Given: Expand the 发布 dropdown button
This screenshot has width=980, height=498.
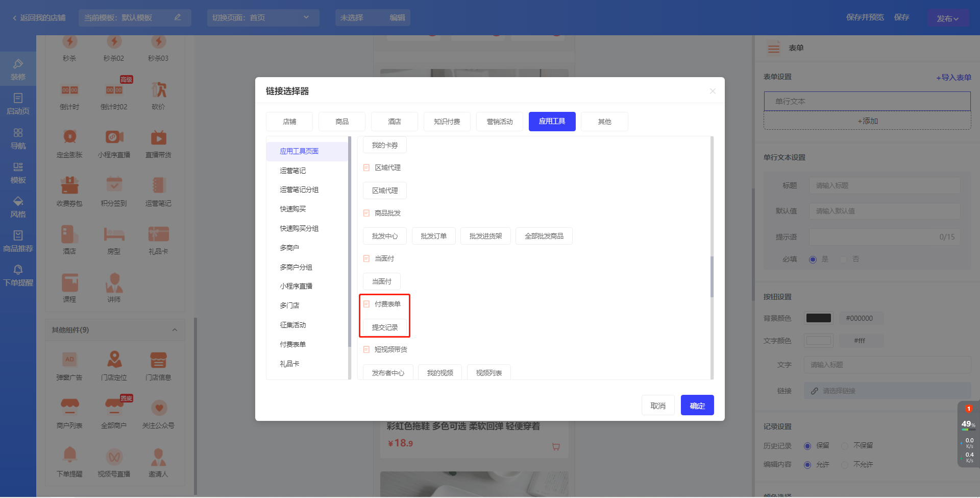Looking at the screenshot, I should click(947, 18).
